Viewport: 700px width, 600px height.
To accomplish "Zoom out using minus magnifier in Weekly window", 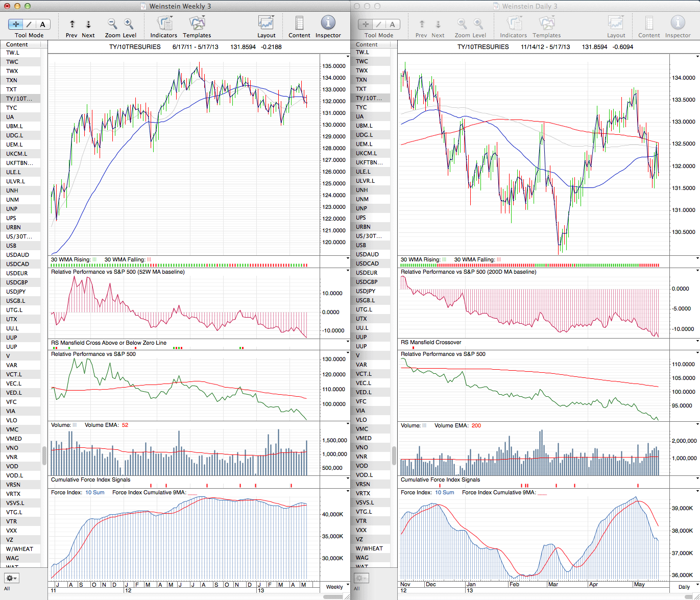I will pyautogui.click(x=112, y=24).
